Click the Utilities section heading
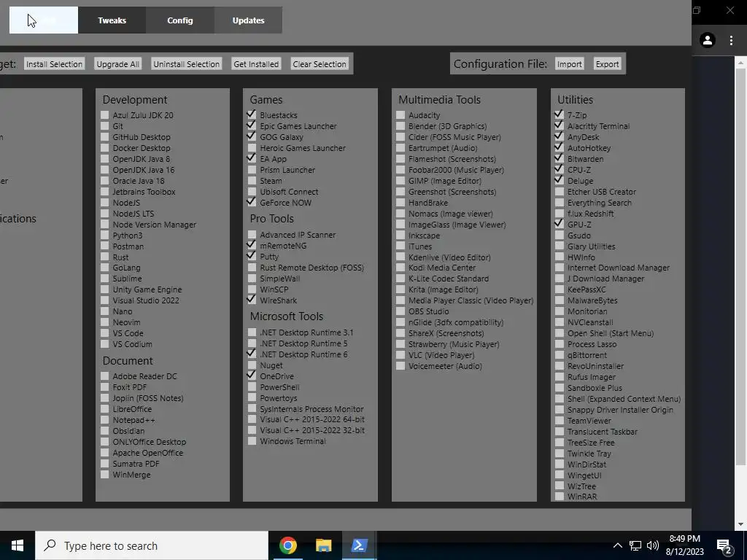 (575, 99)
